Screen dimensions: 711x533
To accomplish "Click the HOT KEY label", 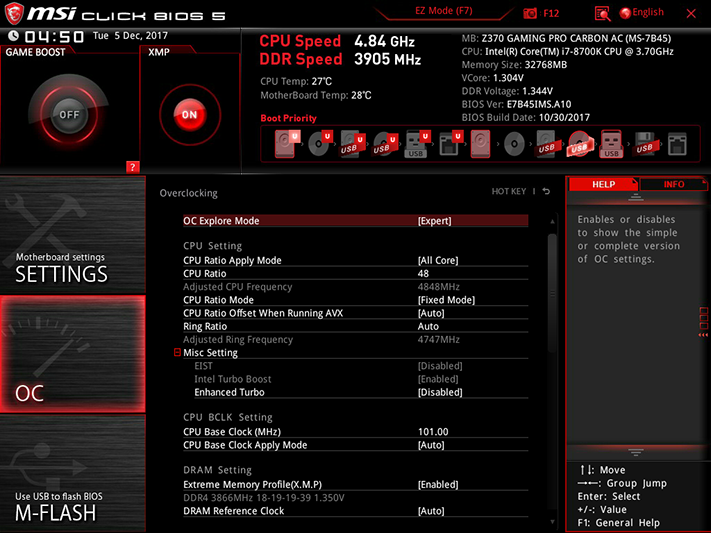I will (509, 191).
